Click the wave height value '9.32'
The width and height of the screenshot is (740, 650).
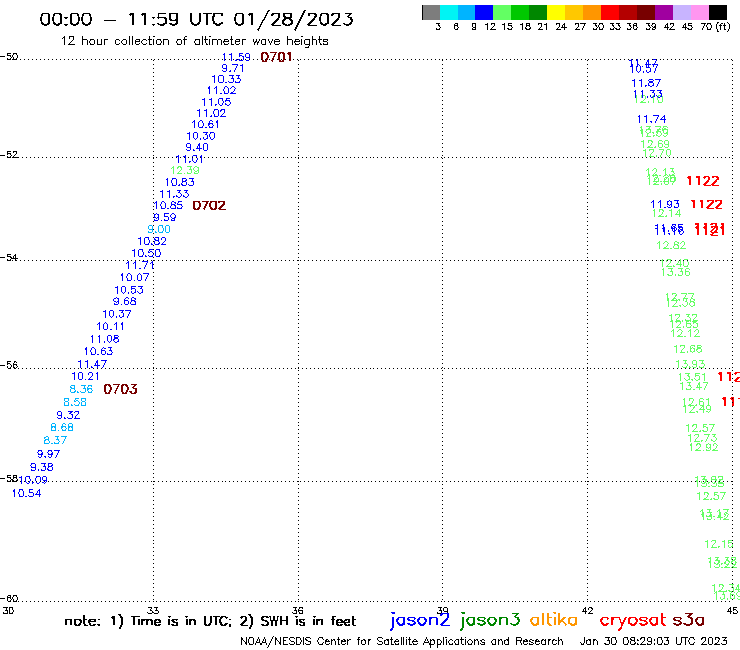[x=68, y=415]
